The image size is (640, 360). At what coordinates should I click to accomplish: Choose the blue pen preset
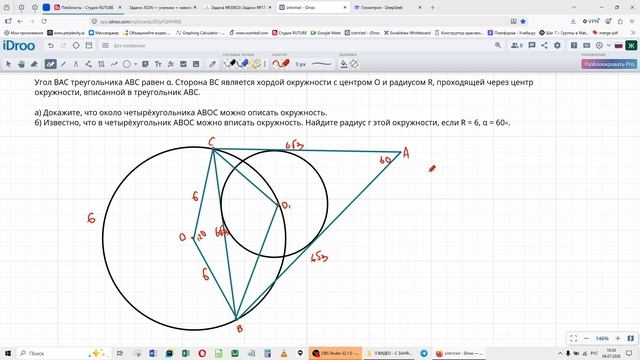pos(243,63)
